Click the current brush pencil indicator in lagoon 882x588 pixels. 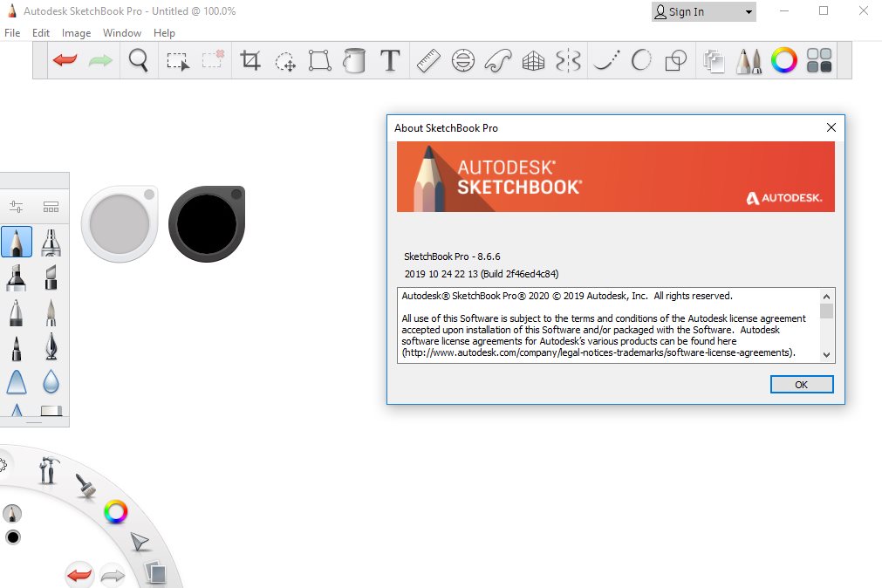pyautogui.click(x=12, y=513)
